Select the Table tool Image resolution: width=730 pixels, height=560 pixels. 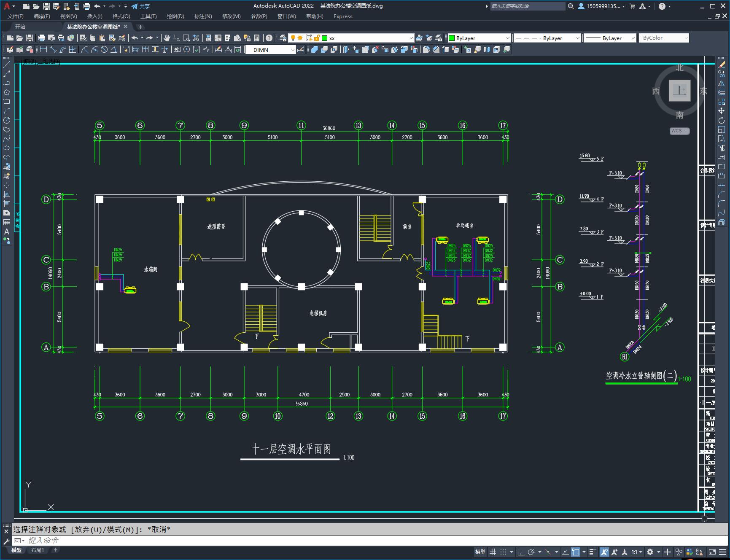point(7,222)
